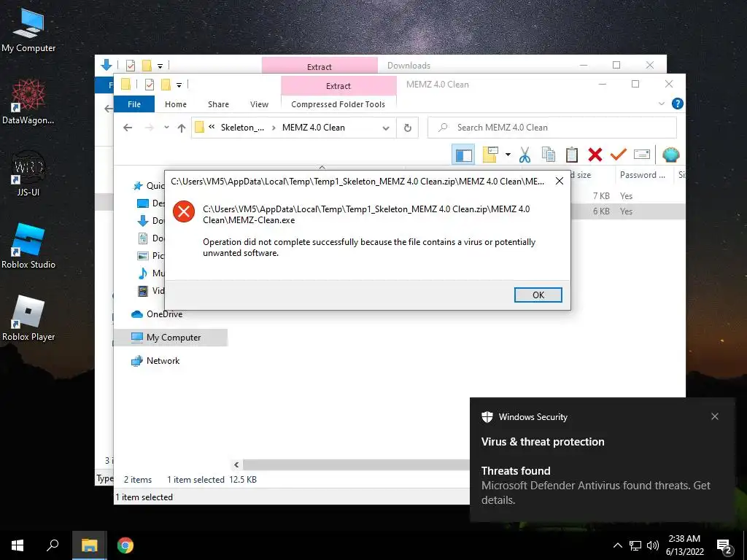Open explorer Help question mark

tap(677, 104)
